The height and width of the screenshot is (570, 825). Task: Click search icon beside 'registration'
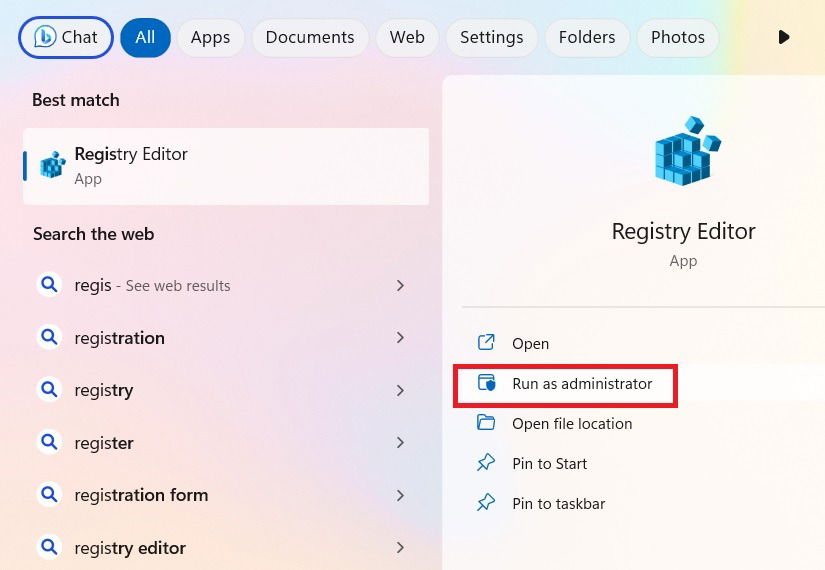click(49, 337)
